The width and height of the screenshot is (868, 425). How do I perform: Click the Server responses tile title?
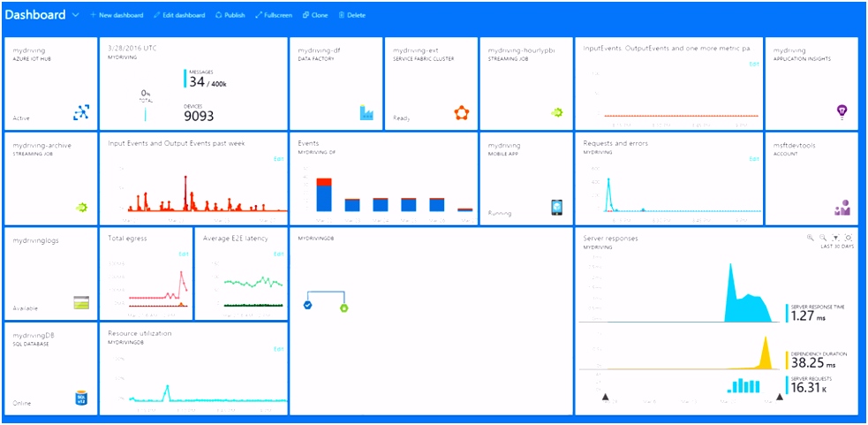point(610,239)
